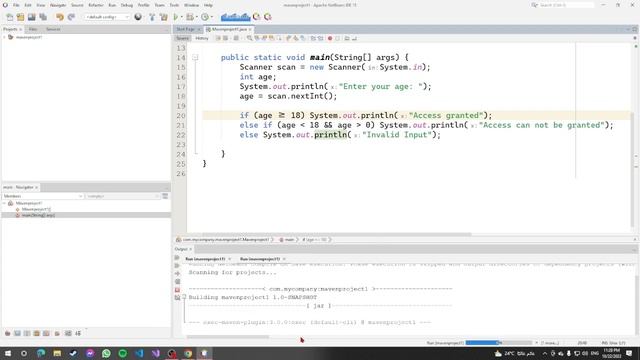Click the Run progress bar in status bar

pyautogui.click(x=498, y=342)
